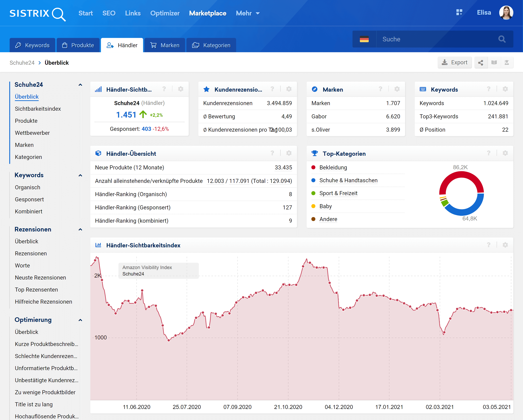The width and height of the screenshot is (523, 420).
Task: Switch to the Produkte tab
Action: [x=78, y=45]
